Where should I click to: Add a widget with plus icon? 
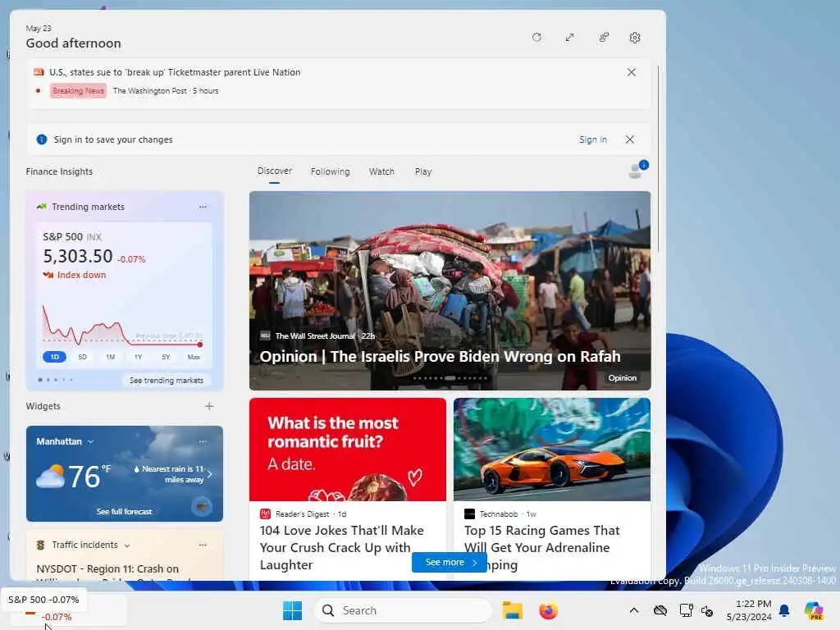(x=209, y=406)
